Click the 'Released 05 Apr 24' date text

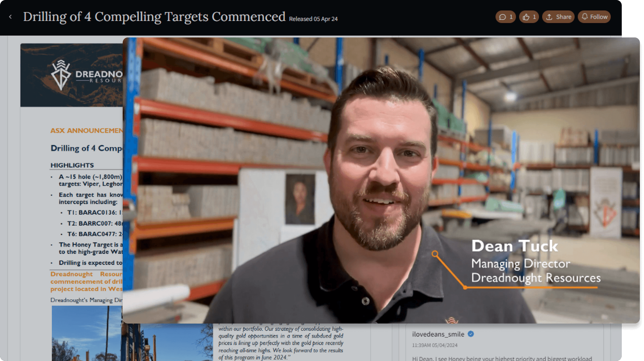[313, 19]
